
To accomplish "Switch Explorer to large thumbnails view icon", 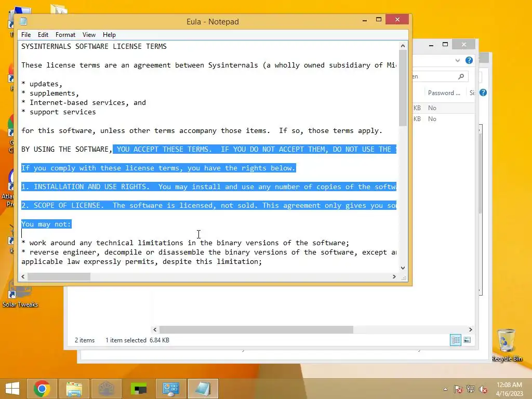I will click(x=467, y=340).
